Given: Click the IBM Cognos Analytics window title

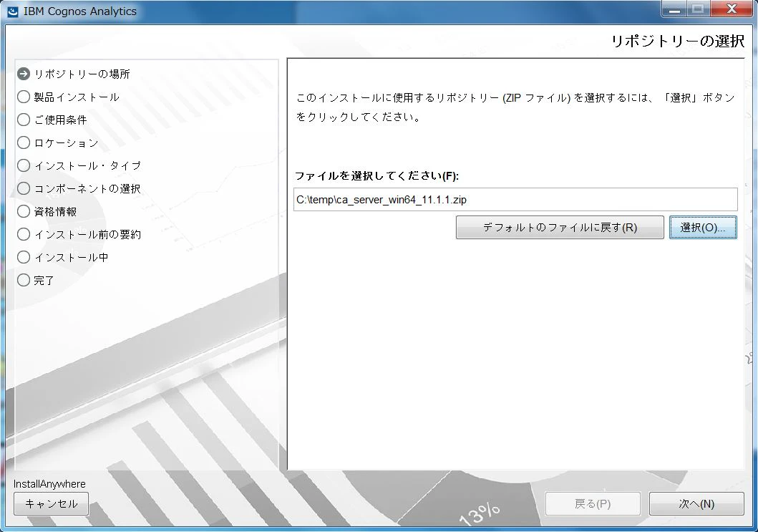Looking at the screenshot, I should 79,11.
